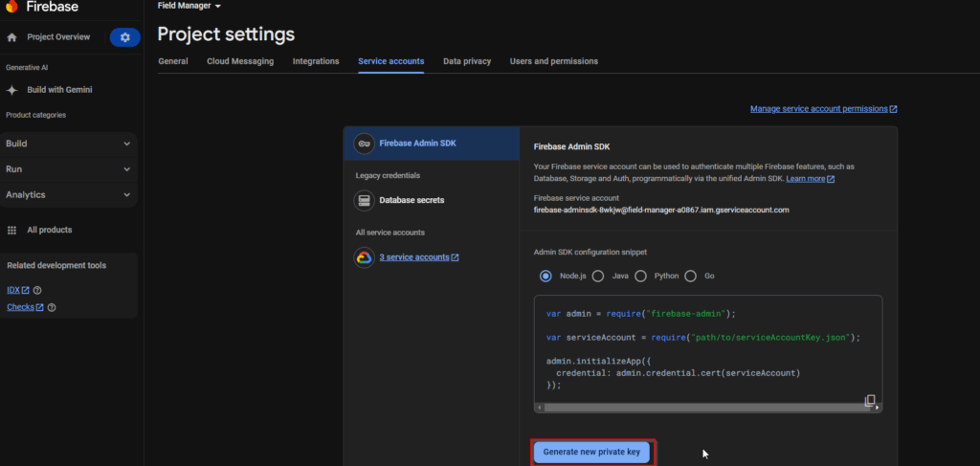Select the Node.js radio button

[x=546, y=277]
